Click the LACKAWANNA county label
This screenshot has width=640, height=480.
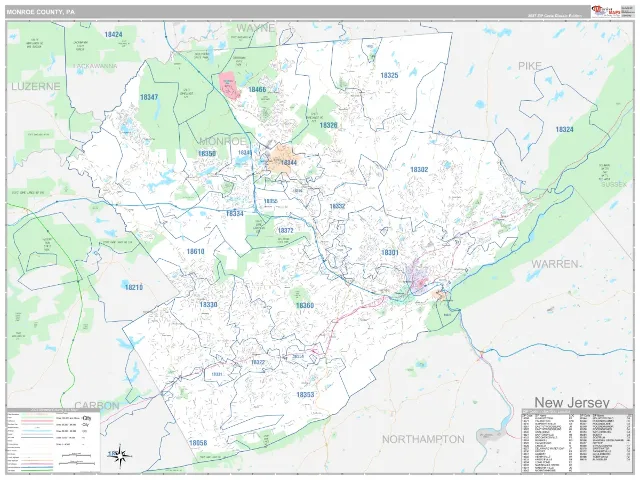[x=95, y=66]
